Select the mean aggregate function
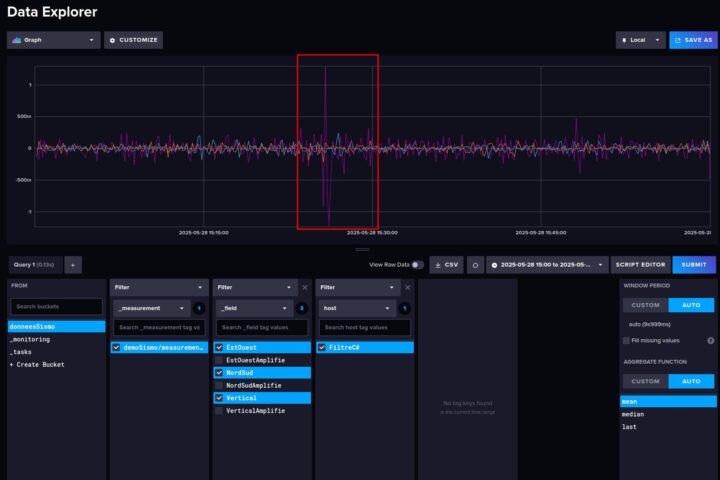The image size is (720, 480). pyautogui.click(x=668, y=402)
